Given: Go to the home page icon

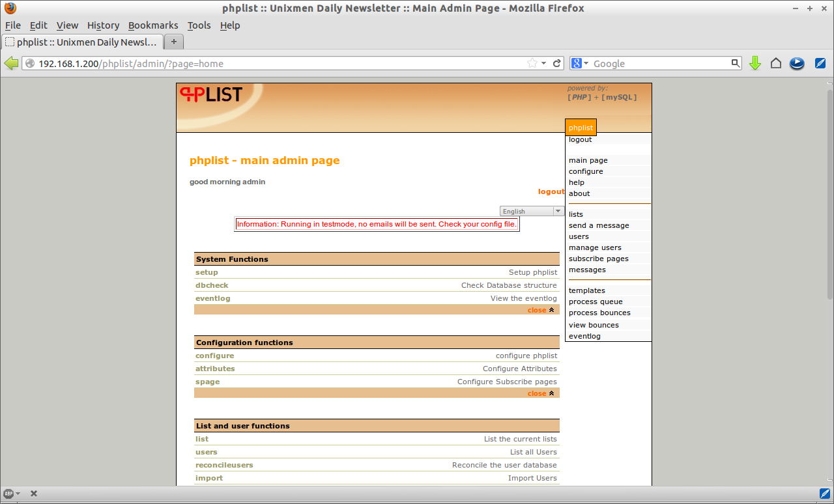Looking at the screenshot, I should coord(776,63).
